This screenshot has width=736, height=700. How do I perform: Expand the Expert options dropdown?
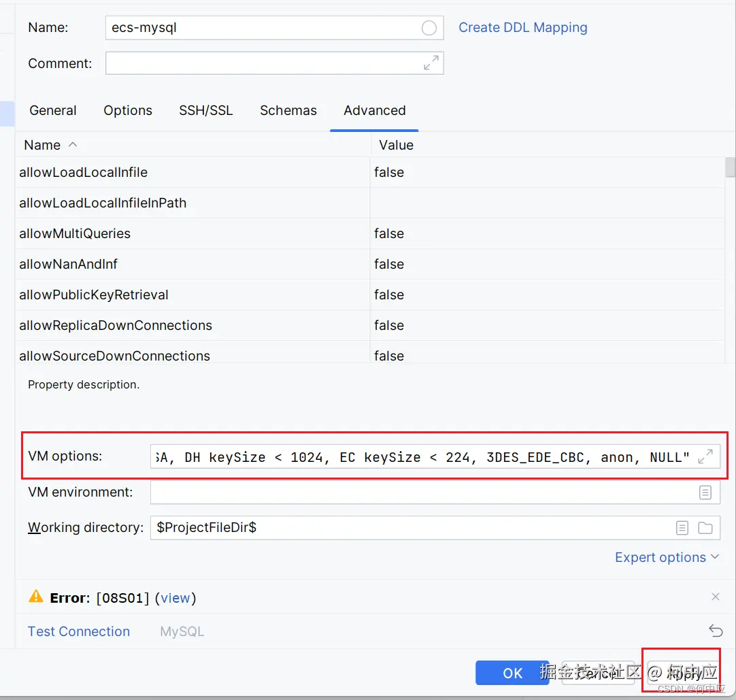tap(667, 557)
